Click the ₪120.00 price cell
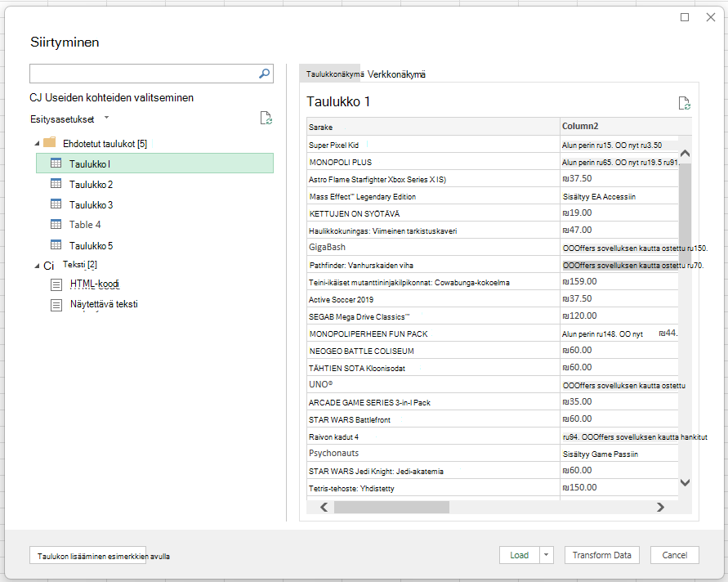Screen dimensions: 728x582 pyautogui.click(x=619, y=316)
